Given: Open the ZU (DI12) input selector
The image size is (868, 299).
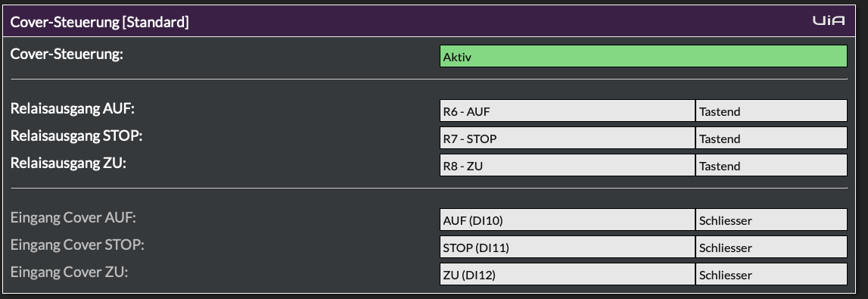Looking at the screenshot, I should pos(568,274).
